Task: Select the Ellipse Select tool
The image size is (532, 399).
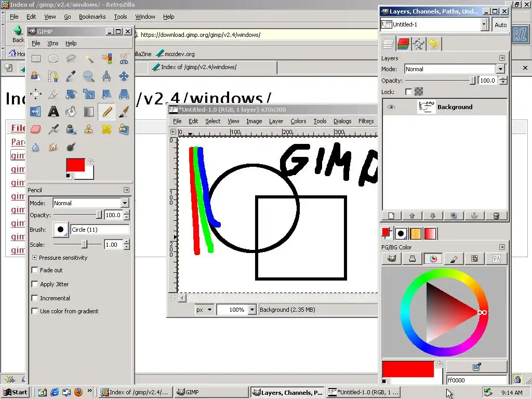Action: (54, 58)
